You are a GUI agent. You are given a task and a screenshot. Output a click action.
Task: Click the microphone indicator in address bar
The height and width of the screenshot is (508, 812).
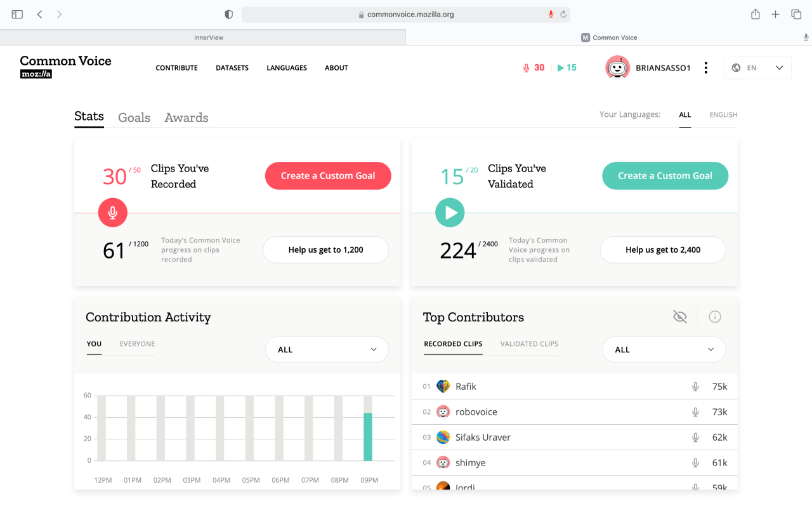[x=551, y=14]
